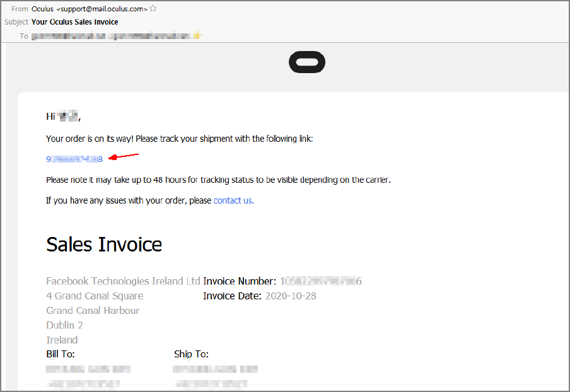Select the 'Ireland' country line

(x=62, y=340)
